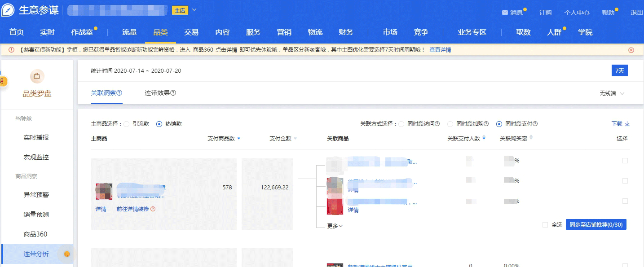Select the 同时段加购 radio option
The height and width of the screenshot is (267, 644).
[450, 124]
